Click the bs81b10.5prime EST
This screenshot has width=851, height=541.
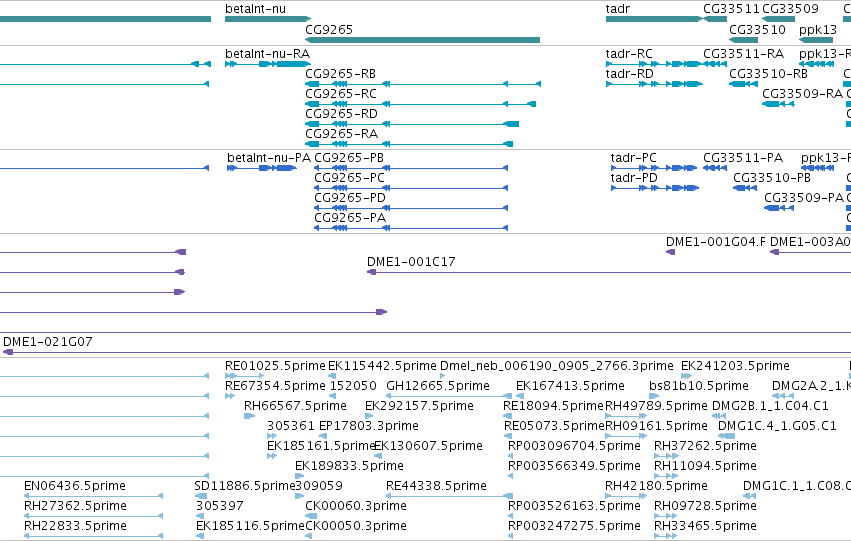[654, 396]
